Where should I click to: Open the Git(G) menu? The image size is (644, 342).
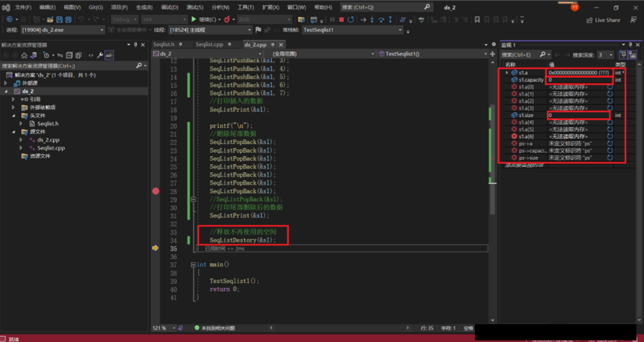pyautogui.click(x=96, y=8)
